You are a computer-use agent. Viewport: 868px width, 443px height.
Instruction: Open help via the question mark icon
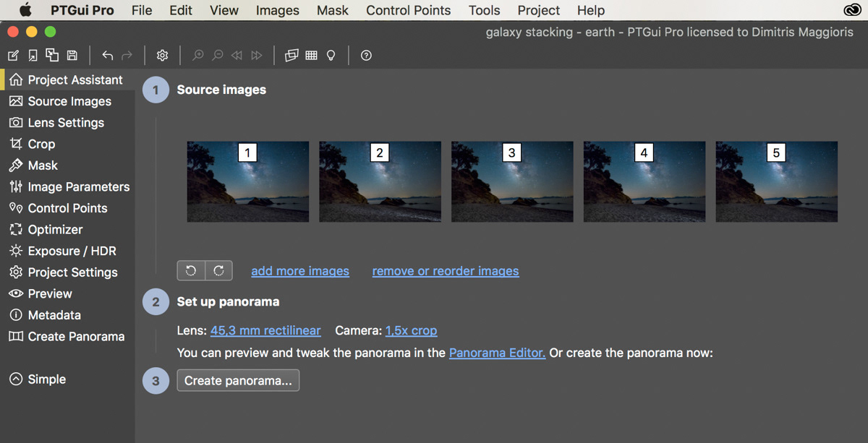tap(366, 56)
